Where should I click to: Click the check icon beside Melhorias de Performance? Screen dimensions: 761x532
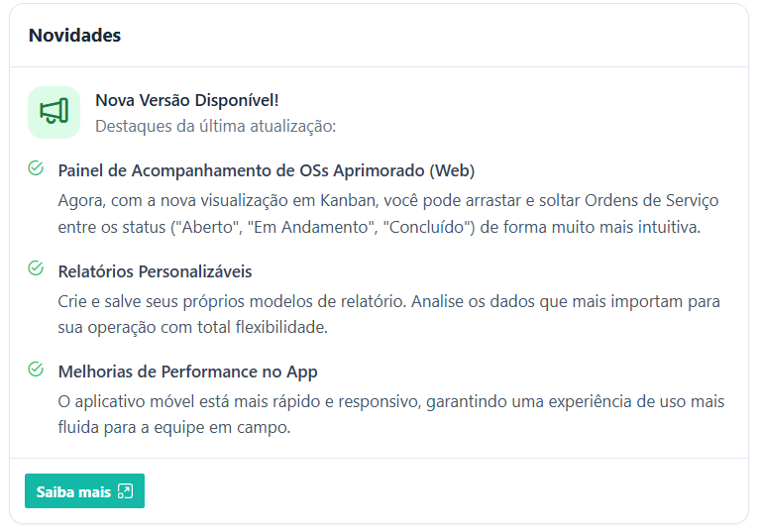pyautogui.click(x=36, y=370)
